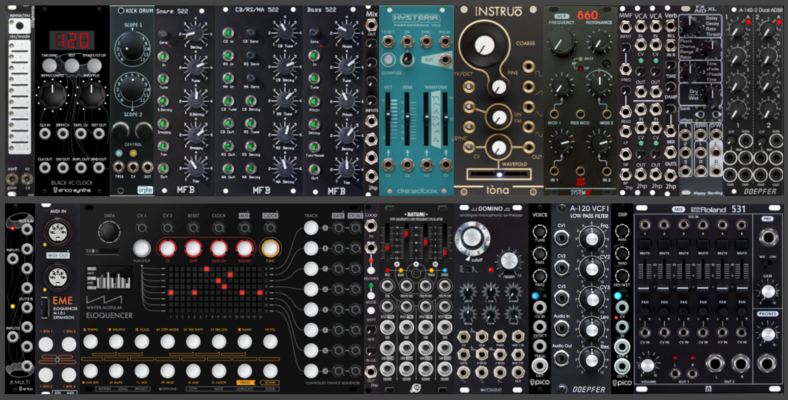The width and height of the screenshot is (788, 400).
Task: Click the reson knob on Domino
Action: pyautogui.click(x=508, y=262)
